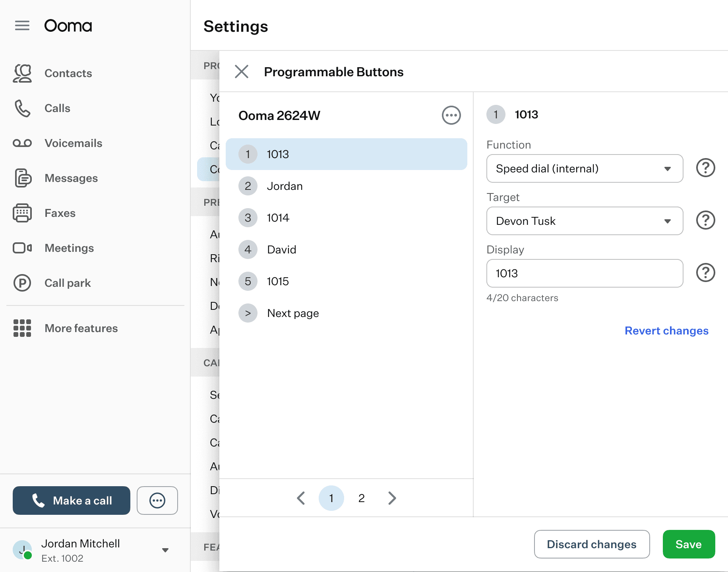
Task: Click the Display text field
Action: (584, 273)
